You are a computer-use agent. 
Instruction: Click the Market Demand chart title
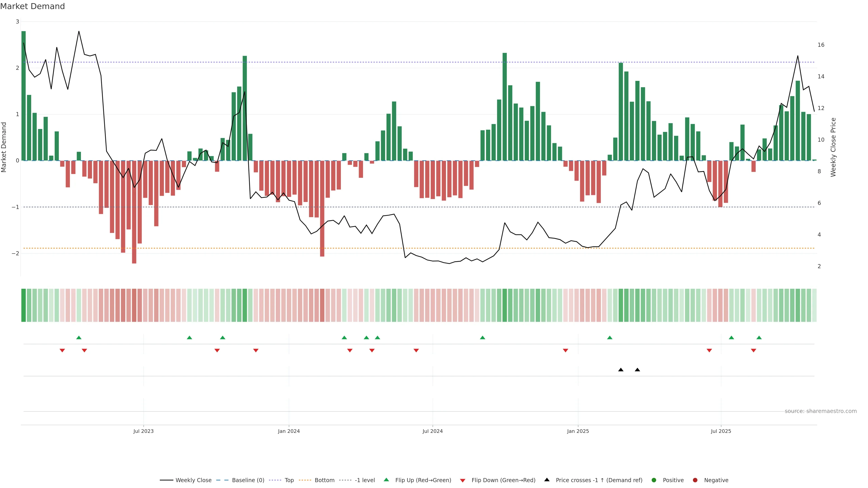pos(32,6)
